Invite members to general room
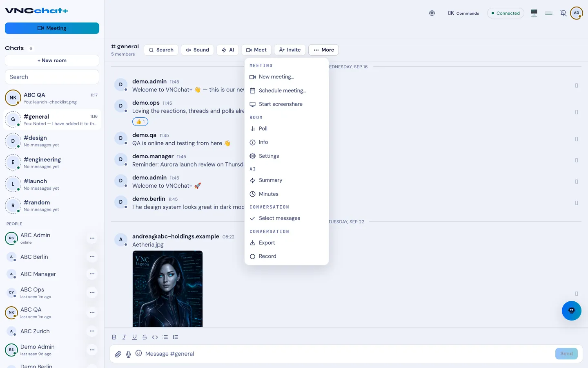The height and width of the screenshot is (368, 588). pyautogui.click(x=290, y=50)
